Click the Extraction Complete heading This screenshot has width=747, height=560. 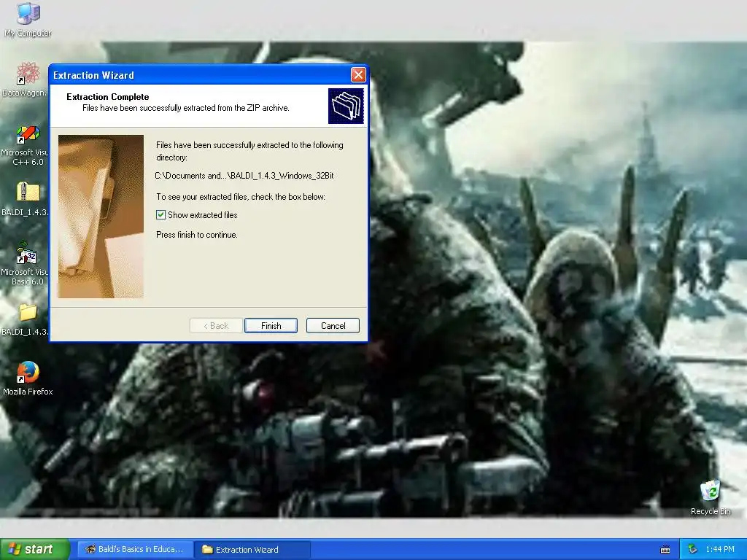(x=108, y=97)
